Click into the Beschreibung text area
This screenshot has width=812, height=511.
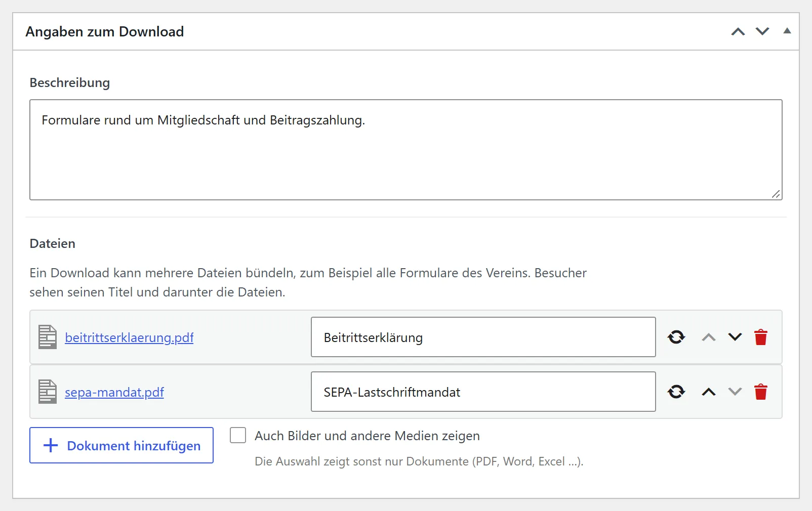[406, 150]
